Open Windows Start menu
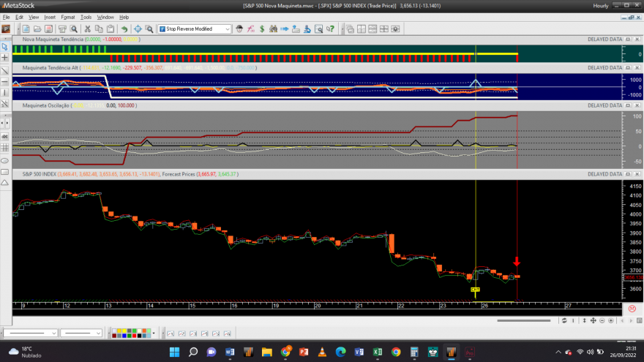 175,352
